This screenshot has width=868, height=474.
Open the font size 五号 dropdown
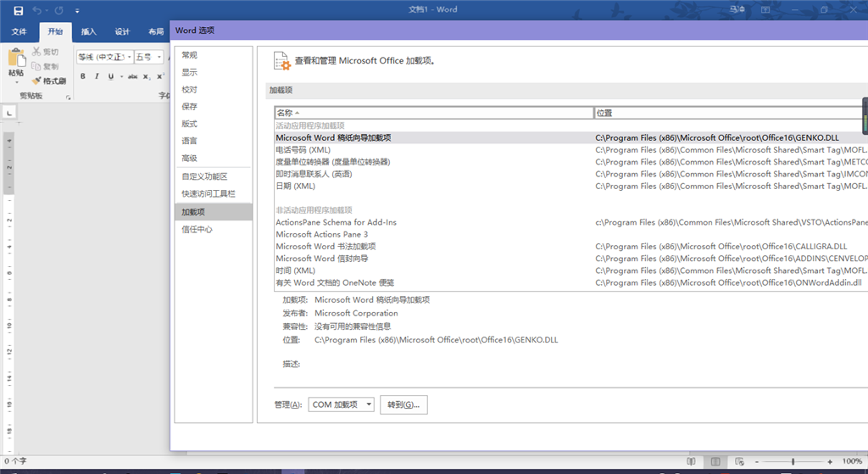[x=159, y=57]
